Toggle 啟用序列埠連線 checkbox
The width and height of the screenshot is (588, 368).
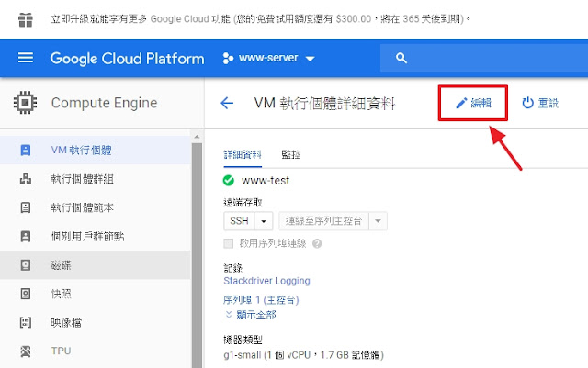229,243
